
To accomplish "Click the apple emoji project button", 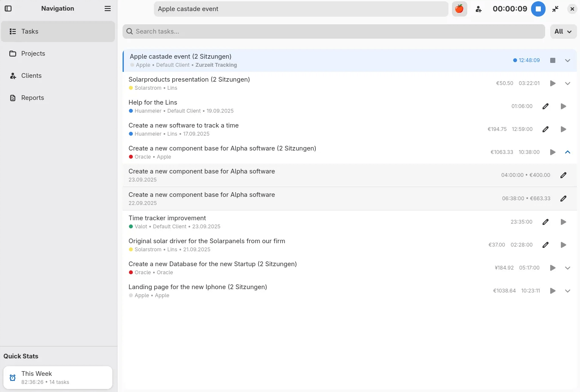I will pyautogui.click(x=459, y=9).
